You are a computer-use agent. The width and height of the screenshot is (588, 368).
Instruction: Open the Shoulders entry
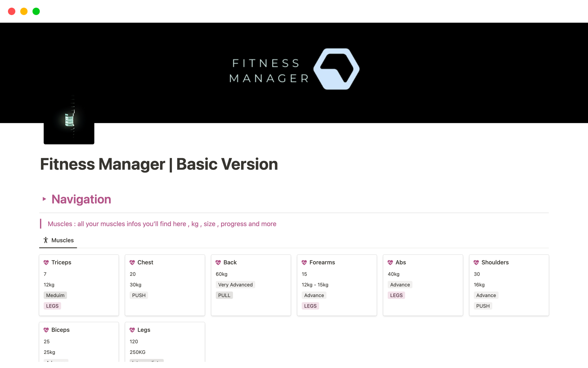pyautogui.click(x=495, y=263)
